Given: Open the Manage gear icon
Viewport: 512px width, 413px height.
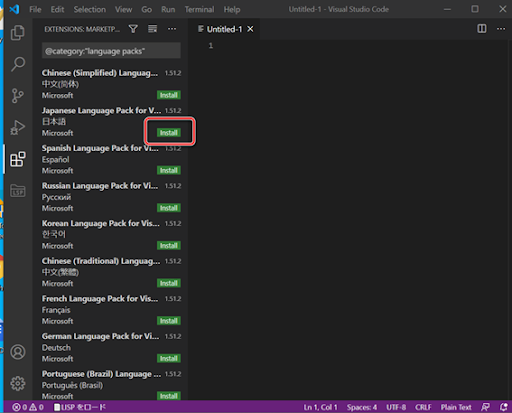Looking at the screenshot, I should pyautogui.click(x=18, y=383).
